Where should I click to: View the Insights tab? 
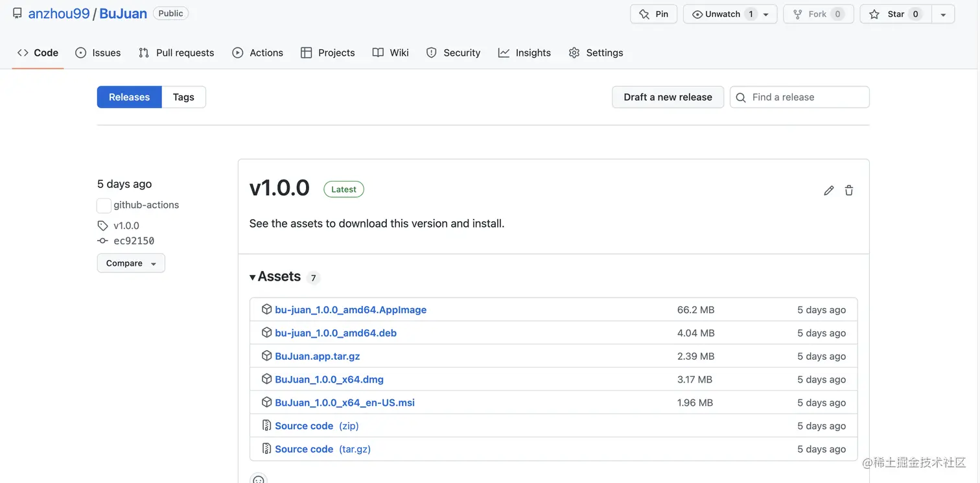[x=524, y=53]
